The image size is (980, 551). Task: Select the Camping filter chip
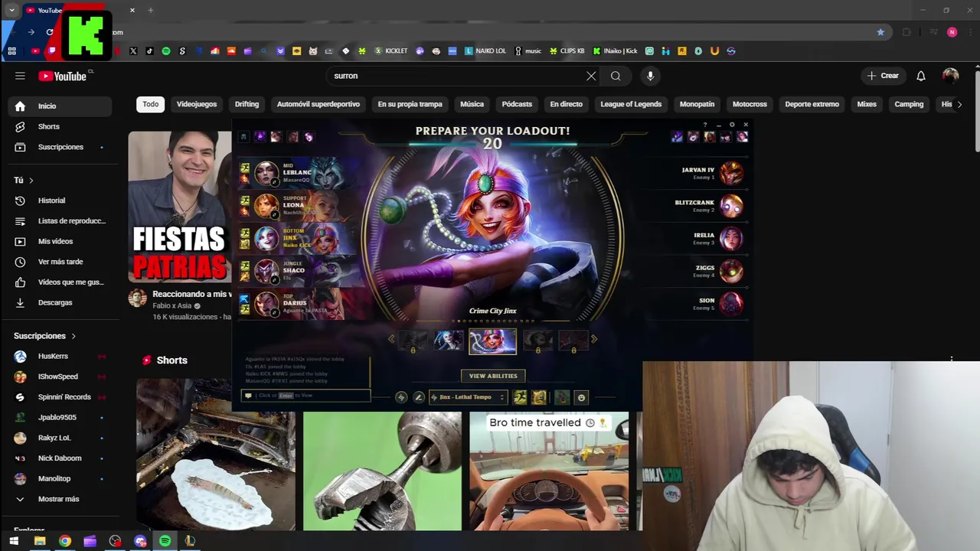point(909,104)
